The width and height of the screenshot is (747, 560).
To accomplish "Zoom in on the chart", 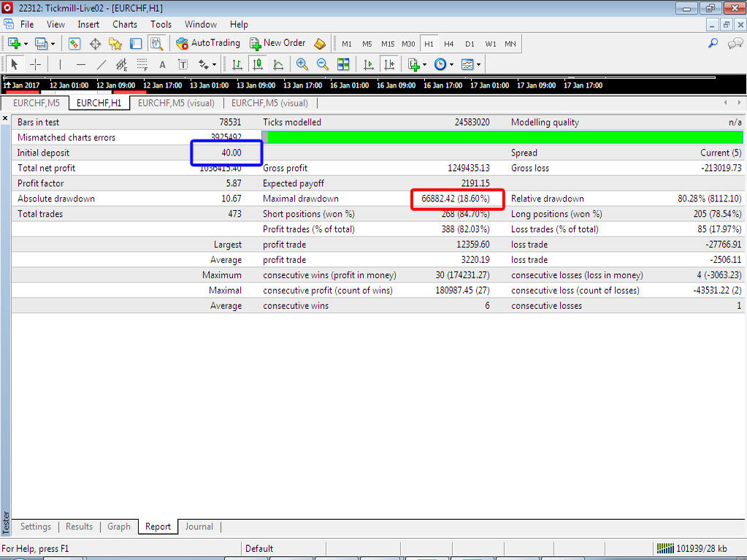I will pos(302,64).
